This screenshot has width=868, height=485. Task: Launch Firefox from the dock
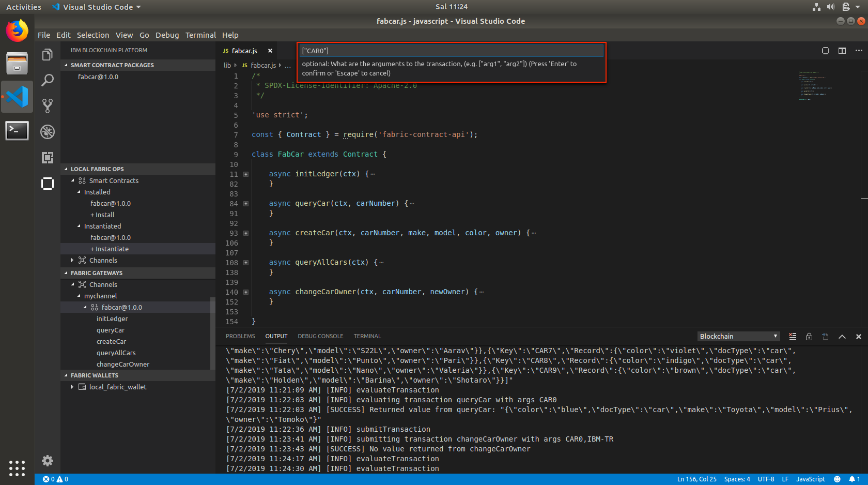(x=17, y=31)
